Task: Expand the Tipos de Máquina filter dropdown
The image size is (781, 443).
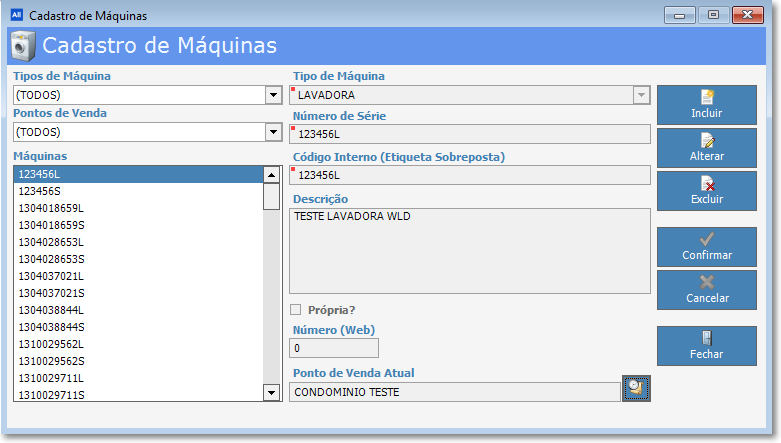Action: click(x=272, y=95)
